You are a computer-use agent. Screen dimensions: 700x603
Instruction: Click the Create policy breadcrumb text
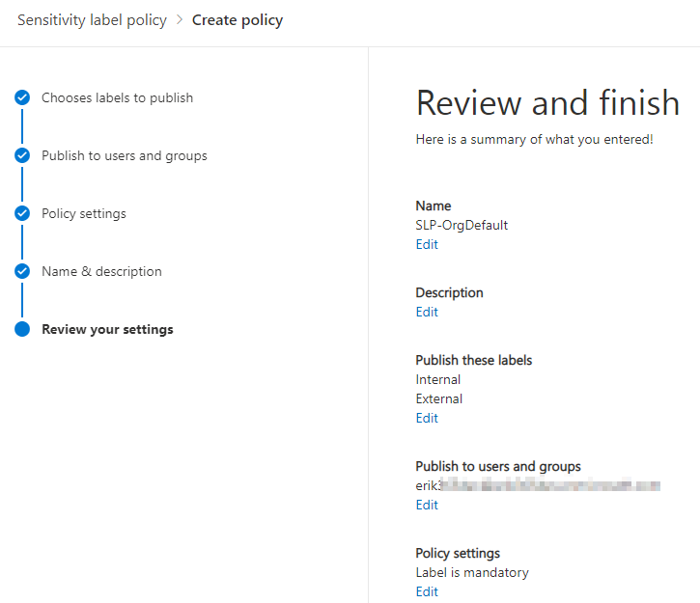point(238,20)
